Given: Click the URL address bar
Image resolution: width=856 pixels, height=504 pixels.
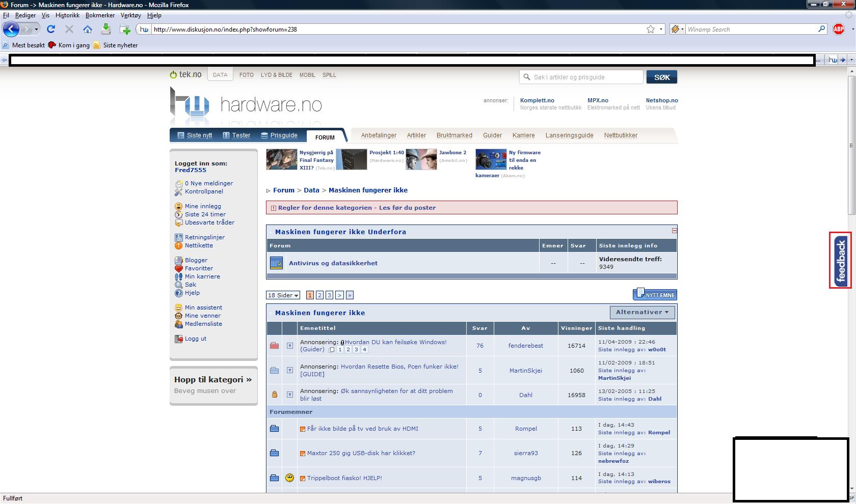Looking at the screenshot, I should [397, 29].
